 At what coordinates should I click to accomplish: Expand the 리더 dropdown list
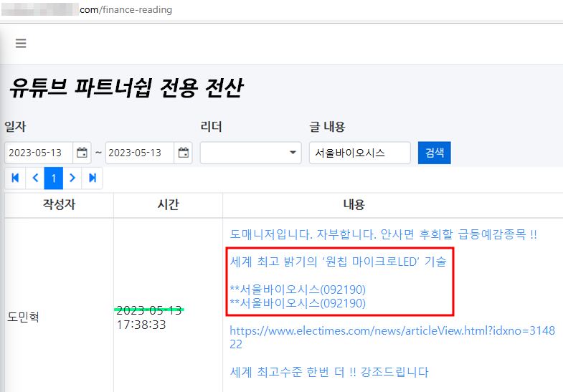pos(250,153)
